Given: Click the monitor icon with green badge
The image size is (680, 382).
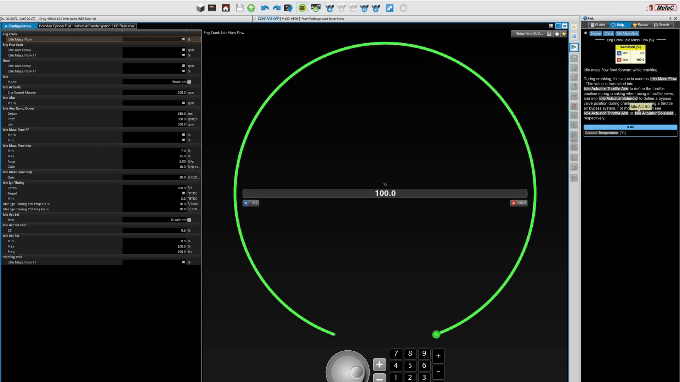Looking at the screenshot, I should click(316, 8).
